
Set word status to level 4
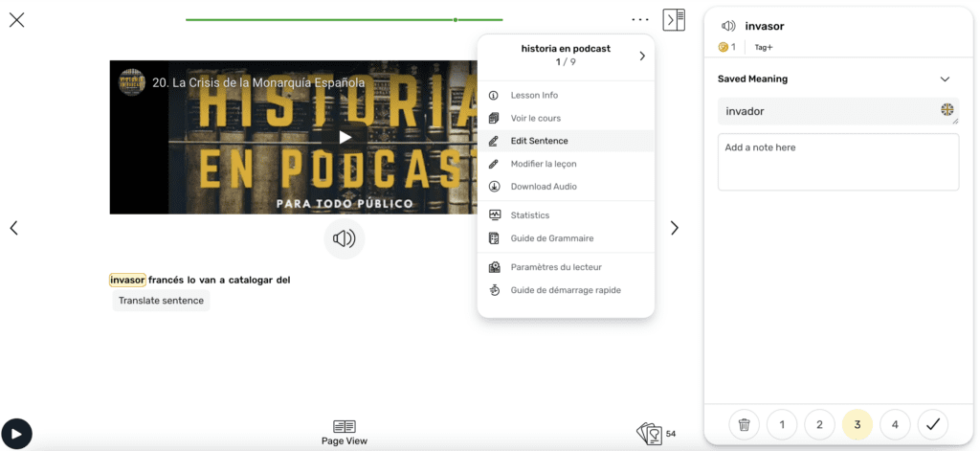895,424
